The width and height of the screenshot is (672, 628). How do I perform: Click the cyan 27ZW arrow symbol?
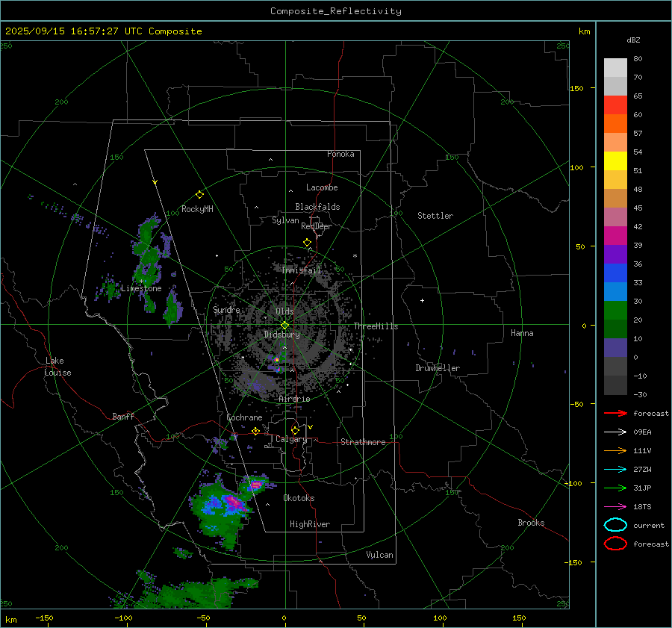[615, 470]
